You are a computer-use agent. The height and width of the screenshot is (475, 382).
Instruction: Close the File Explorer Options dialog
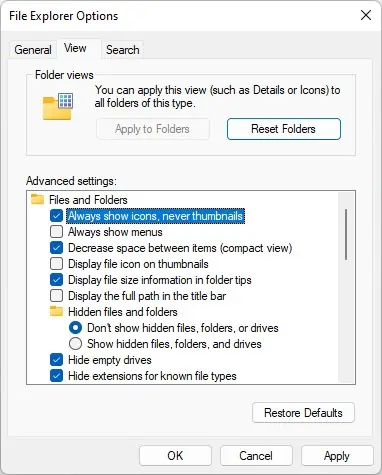pos(366,15)
